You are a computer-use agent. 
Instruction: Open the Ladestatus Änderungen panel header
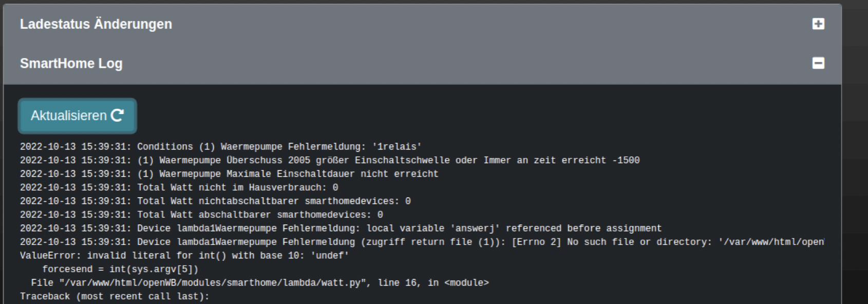click(x=96, y=24)
